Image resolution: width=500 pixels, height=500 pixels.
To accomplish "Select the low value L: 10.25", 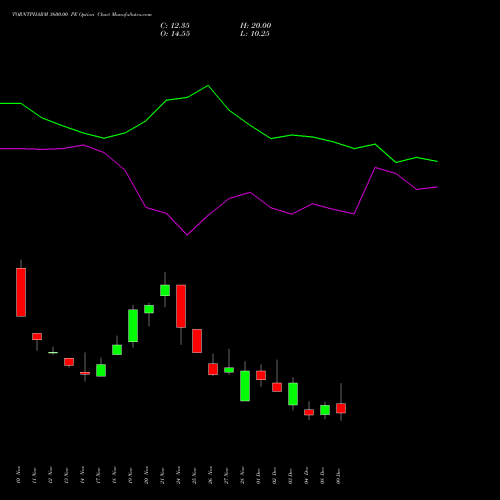I will (x=255, y=34).
